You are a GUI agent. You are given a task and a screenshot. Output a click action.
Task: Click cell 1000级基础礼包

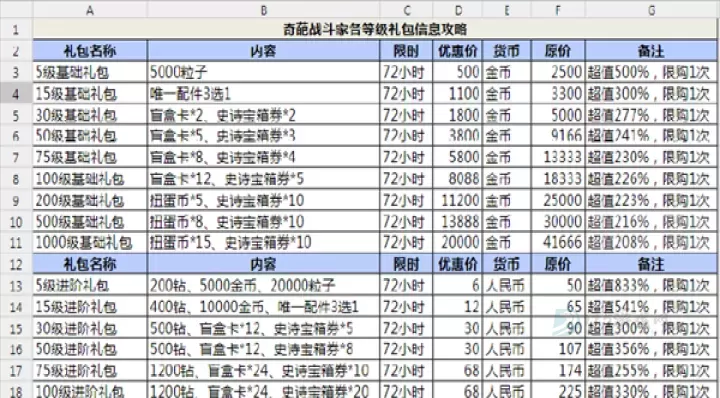pos(90,242)
